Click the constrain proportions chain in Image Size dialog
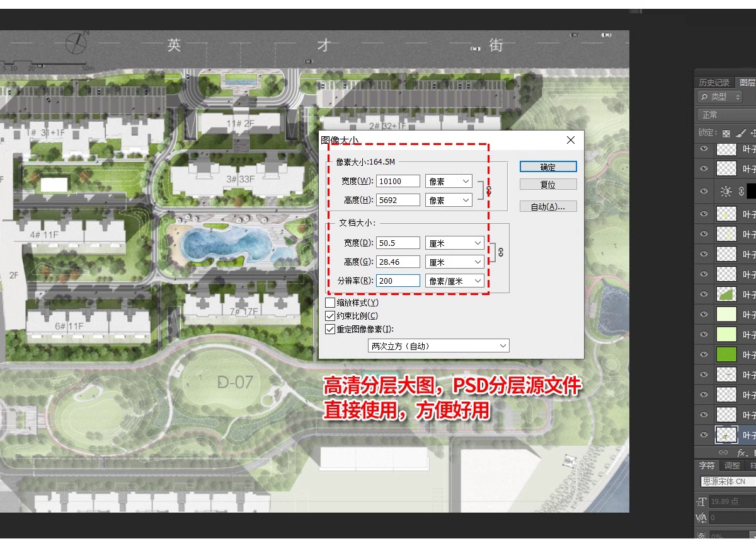The width and height of the screenshot is (756, 558). (488, 190)
